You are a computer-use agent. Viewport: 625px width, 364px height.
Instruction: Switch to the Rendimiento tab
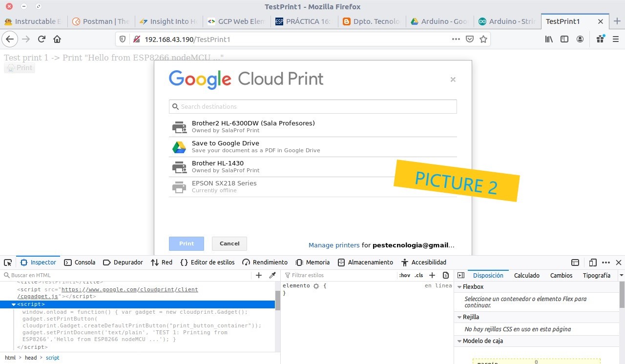[x=265, y=263]
